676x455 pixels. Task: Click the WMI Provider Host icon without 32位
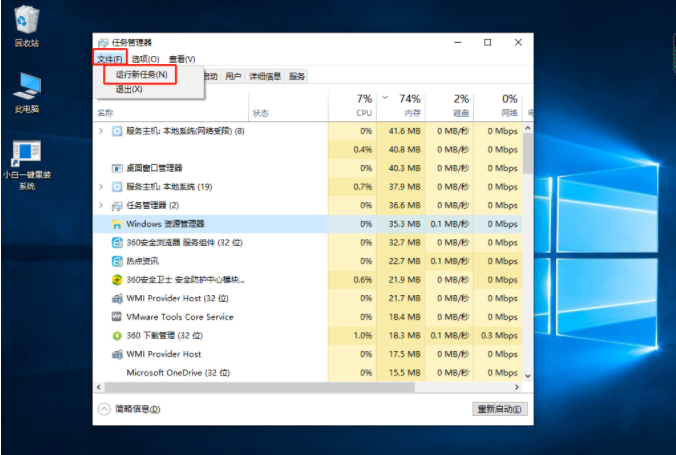(117, 355)
